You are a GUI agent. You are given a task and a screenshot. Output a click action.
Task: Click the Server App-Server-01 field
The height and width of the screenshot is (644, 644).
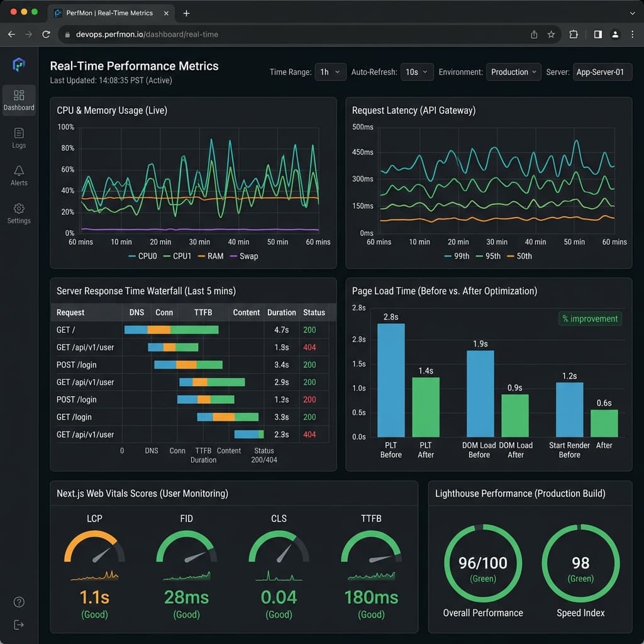click(602, 72)
